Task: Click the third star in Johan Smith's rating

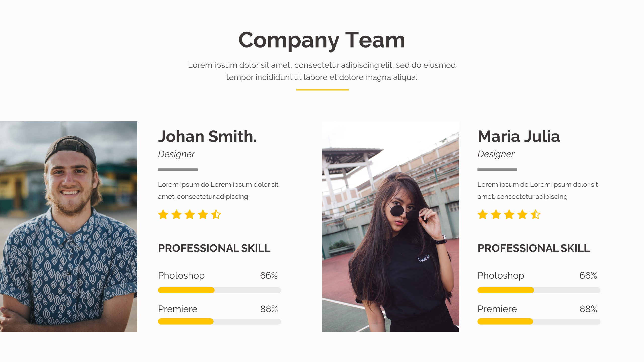Action: tap(190, 214)
